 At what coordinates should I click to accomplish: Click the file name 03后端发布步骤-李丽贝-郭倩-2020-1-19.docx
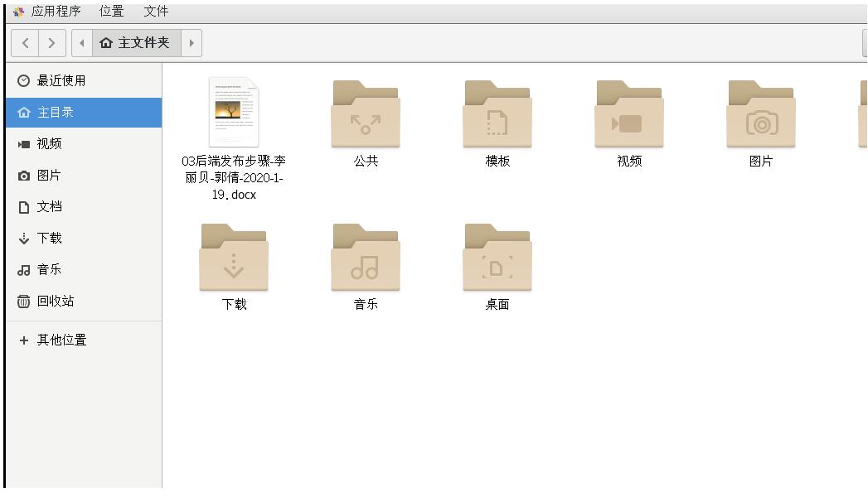point(234,177)
